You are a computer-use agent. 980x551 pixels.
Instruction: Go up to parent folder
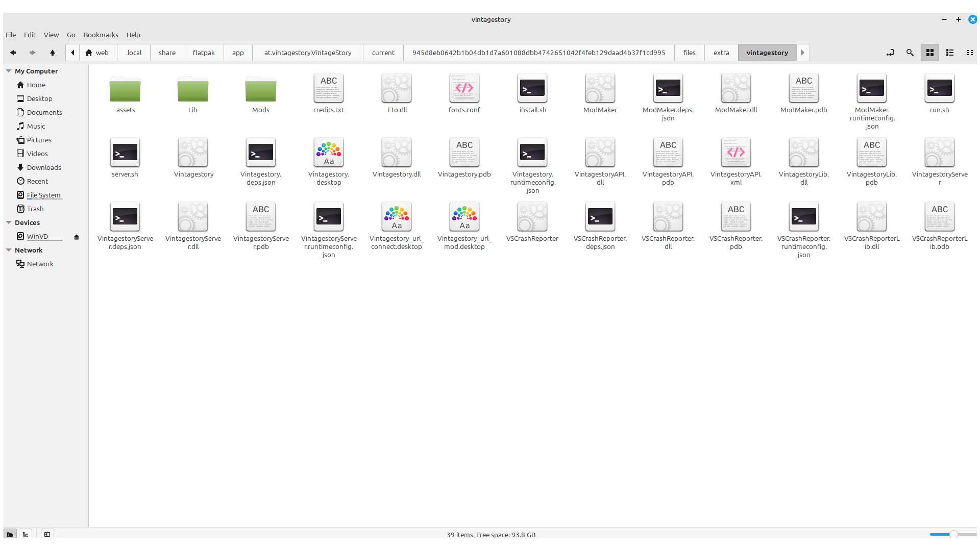pos(52,53)
